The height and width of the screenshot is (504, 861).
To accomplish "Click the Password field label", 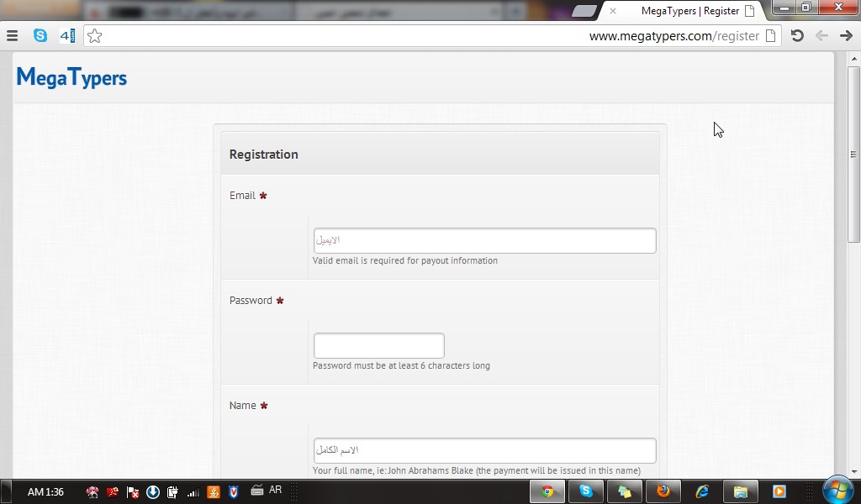I will tap(251, 301).
